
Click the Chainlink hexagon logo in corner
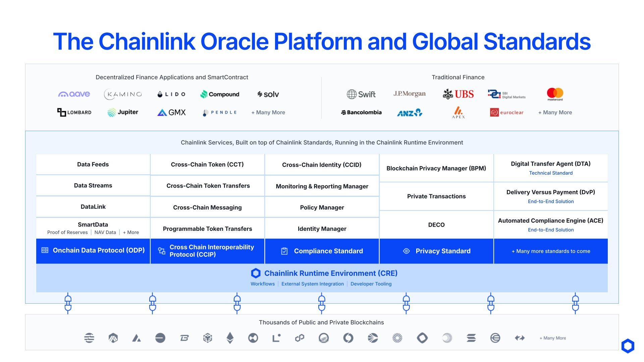(x=628, y=346)
